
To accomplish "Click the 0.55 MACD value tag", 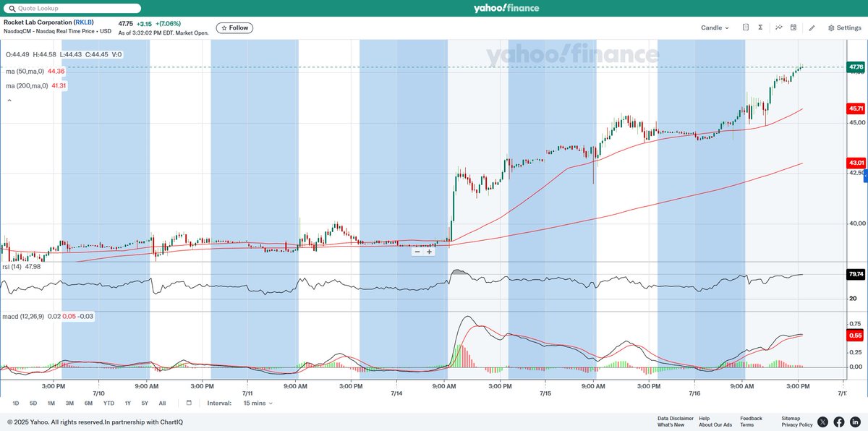I will click(x=856, y=336).
